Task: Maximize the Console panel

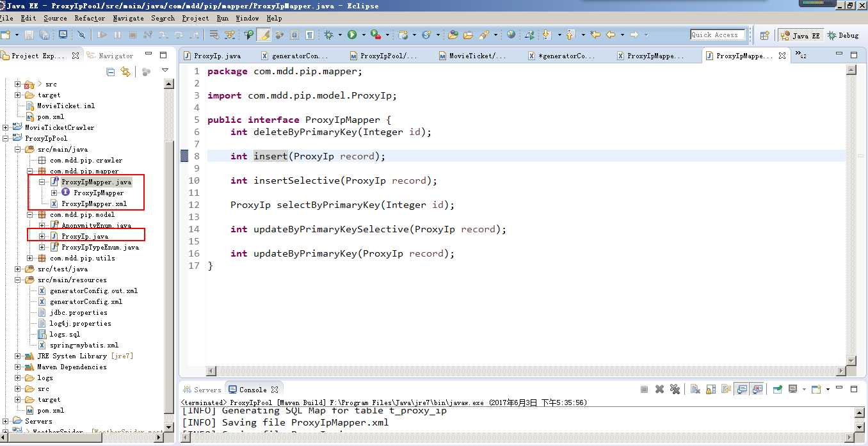Action: pyautogui.click(x=854, y=389)
